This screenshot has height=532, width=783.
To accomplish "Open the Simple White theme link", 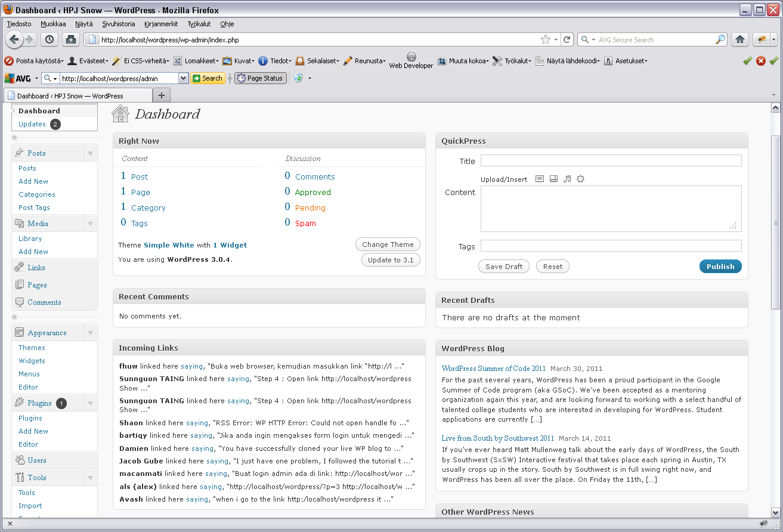I will (169, 245).
